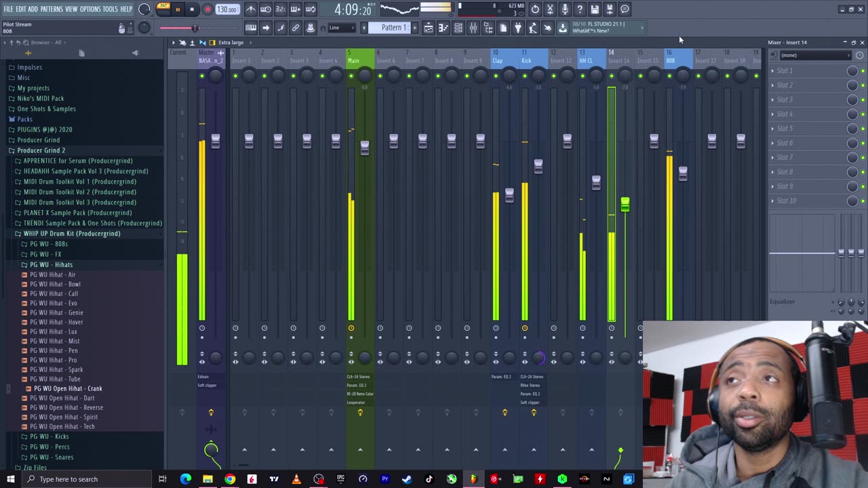Click the Kick track volume fader
Viewport: 868px width, 488px height.
click(x=538, y=167)
